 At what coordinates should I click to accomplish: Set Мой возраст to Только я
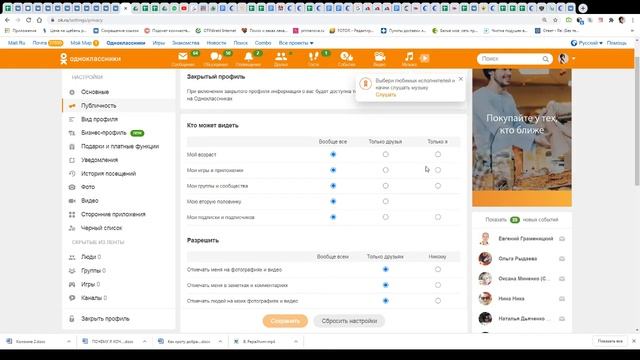coord(438,154)
